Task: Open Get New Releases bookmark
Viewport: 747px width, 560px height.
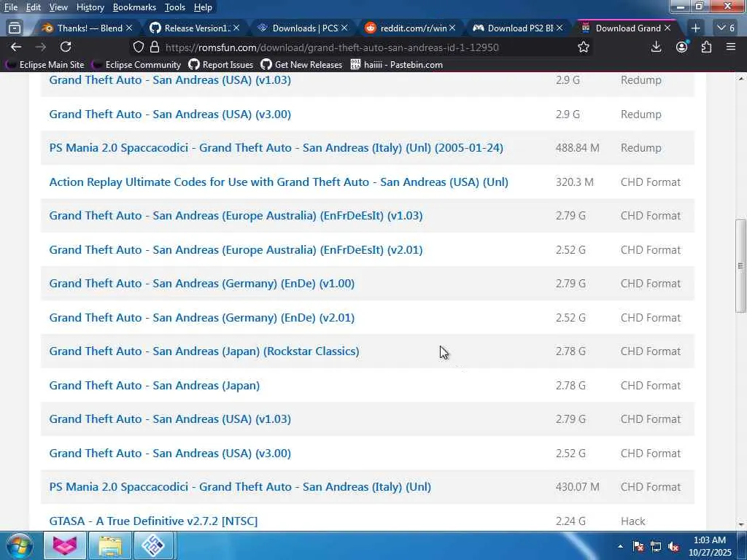Action: 301,65
